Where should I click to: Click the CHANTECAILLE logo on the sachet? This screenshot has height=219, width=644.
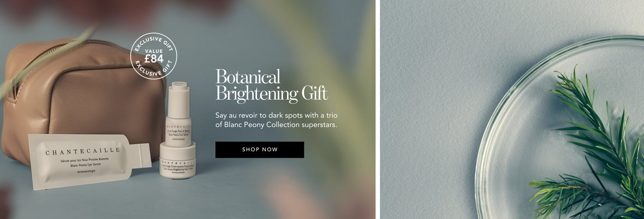click(83, 152)
